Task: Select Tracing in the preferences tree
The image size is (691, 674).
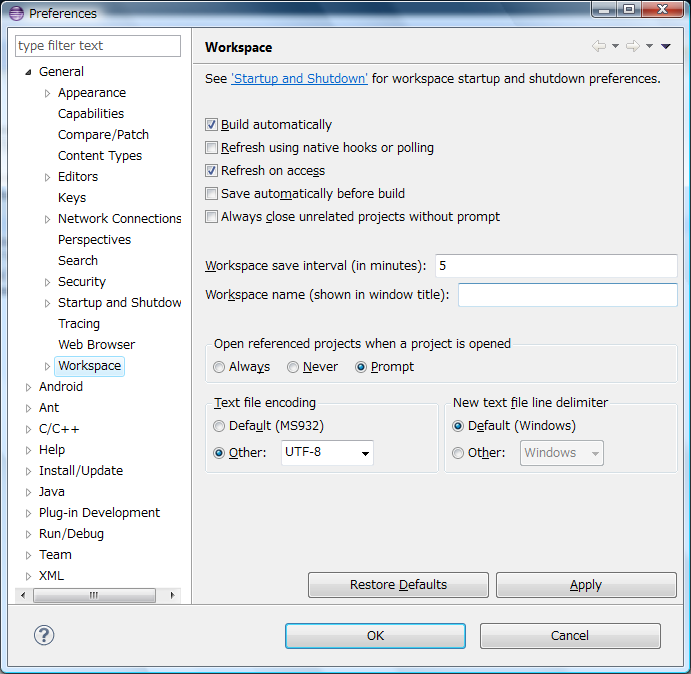Action: coord(79,324)
